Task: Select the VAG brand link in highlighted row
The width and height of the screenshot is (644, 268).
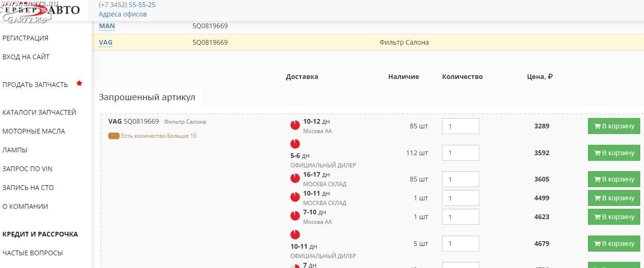Action: tap(105, 43)
